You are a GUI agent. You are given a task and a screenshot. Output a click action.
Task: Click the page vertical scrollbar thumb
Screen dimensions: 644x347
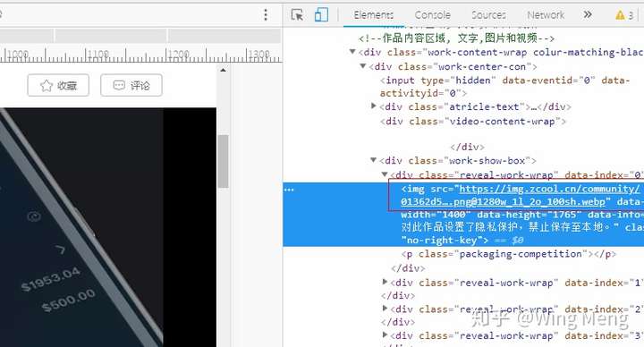[223, 161]
